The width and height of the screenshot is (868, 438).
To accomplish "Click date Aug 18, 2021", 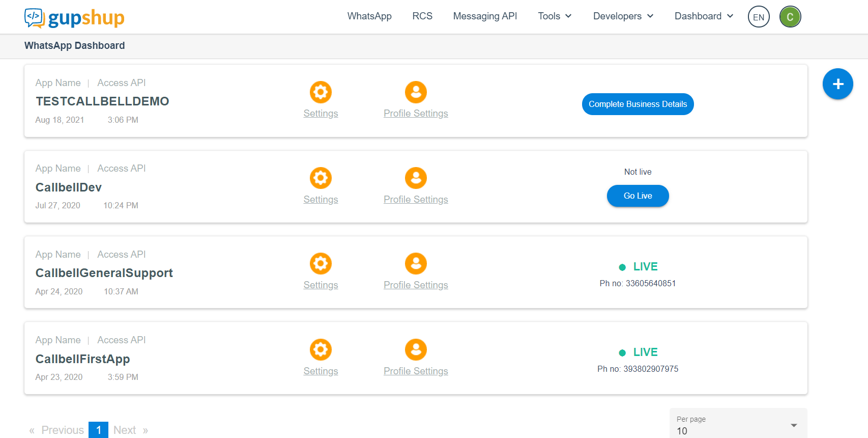I will coord(60,120).
